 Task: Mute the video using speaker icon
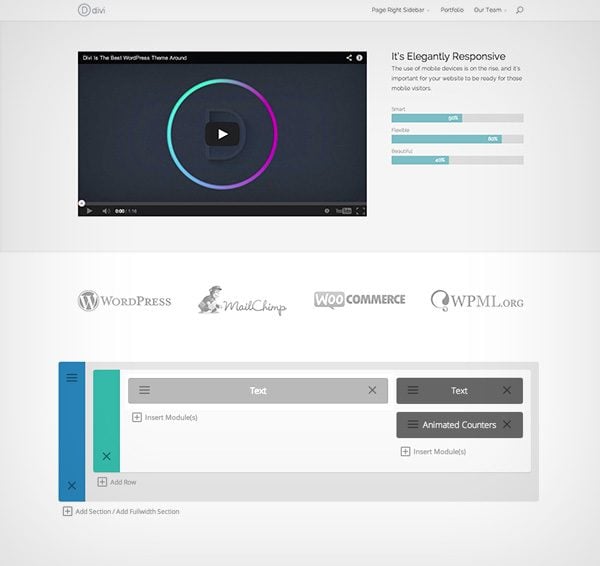[106, 211]
